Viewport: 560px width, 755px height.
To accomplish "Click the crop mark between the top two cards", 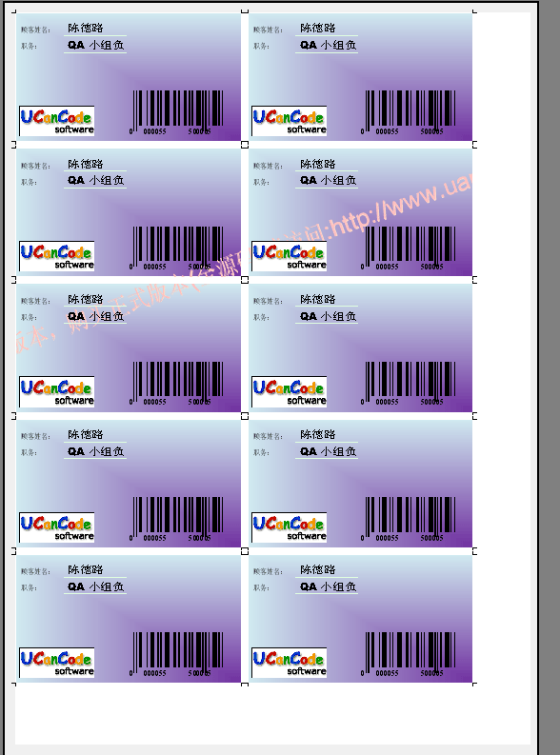I will [x=245, y=10].
